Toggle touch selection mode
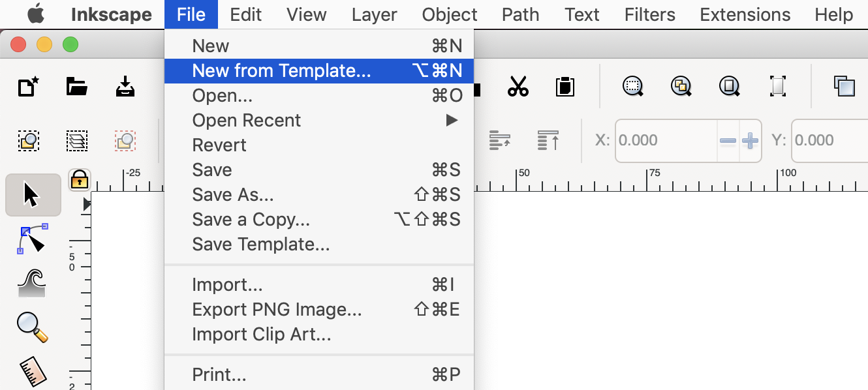 [124, 140]
